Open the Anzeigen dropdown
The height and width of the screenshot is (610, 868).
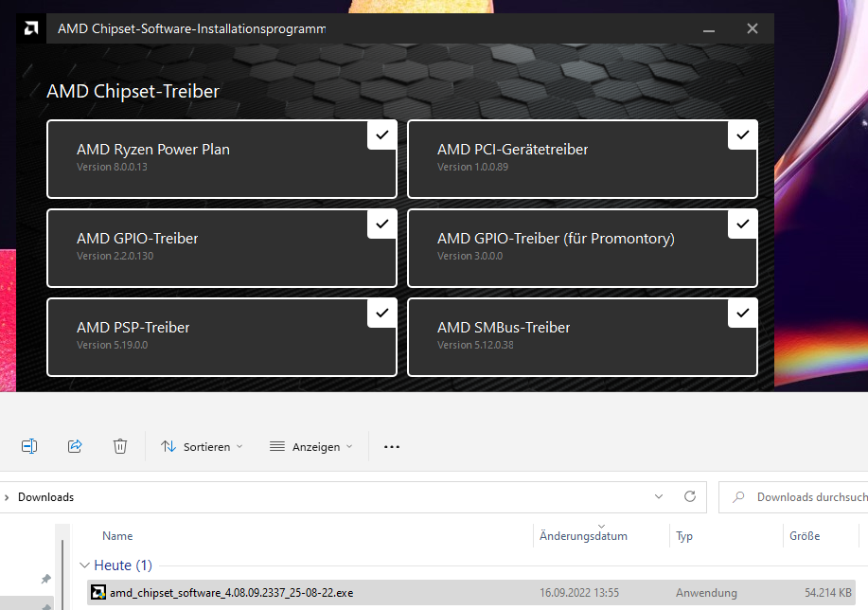tap(311, 446)
